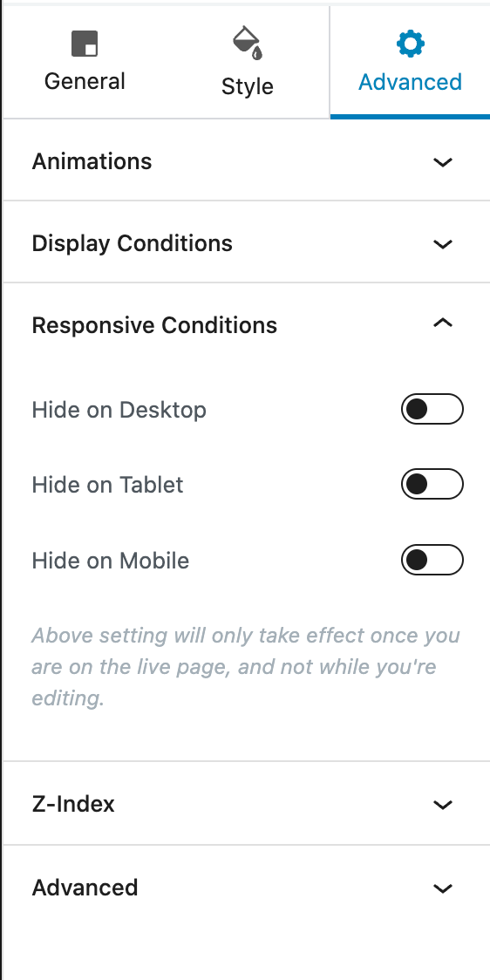
Task: Open the Display Conditions heading
Action: tap(133, 243)
